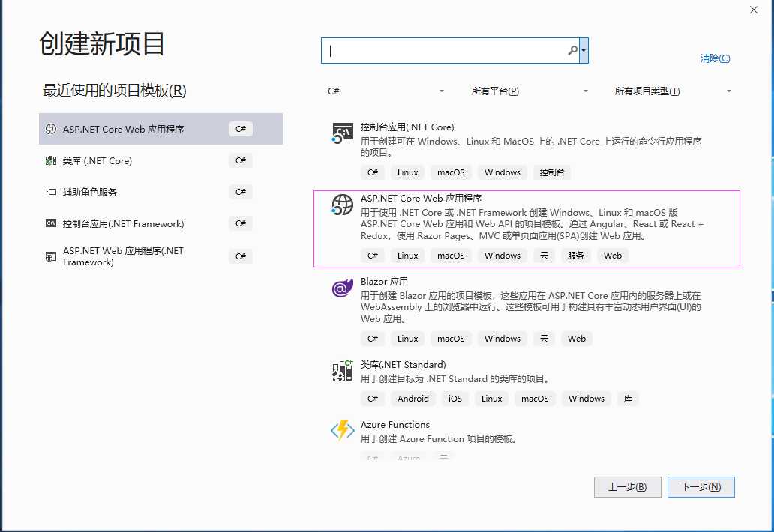Click the 清除(C) clear-all link
The image size is (774, 532).
(715, 58)
